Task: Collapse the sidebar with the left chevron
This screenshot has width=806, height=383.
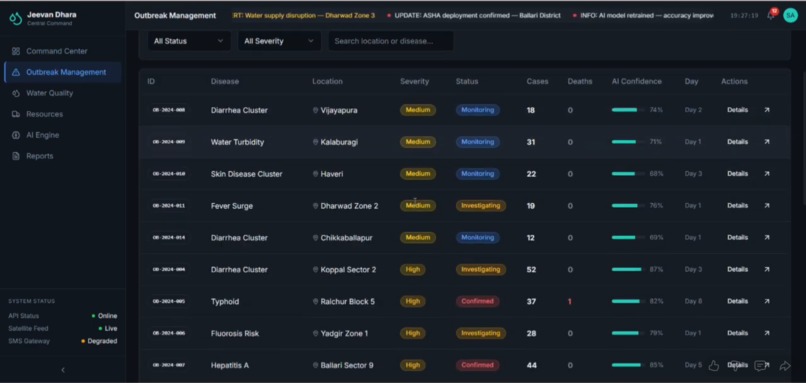Action: [63, 370]
